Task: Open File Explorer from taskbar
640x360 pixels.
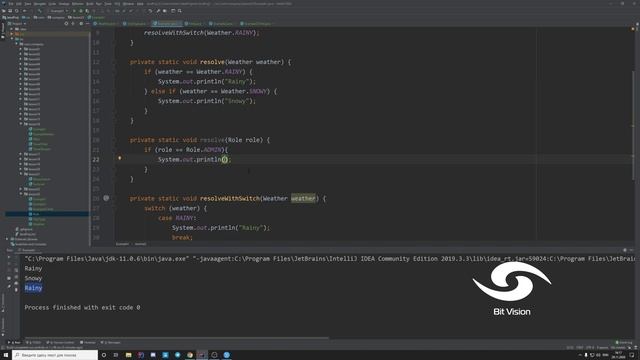Action: 129,355
